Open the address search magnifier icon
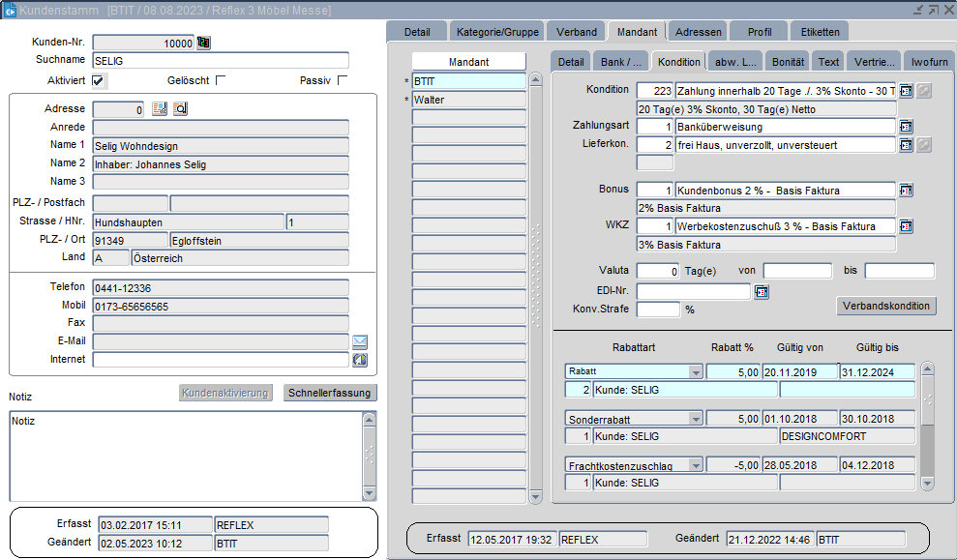This screenshot has height=560, width=957. pyautogui.click(x=180, y=109)
